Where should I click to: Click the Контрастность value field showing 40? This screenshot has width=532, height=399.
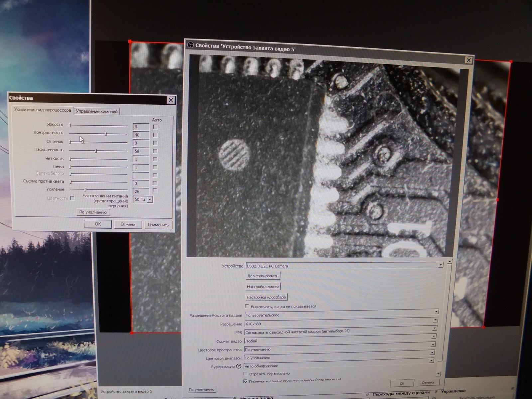coord(141,135)
